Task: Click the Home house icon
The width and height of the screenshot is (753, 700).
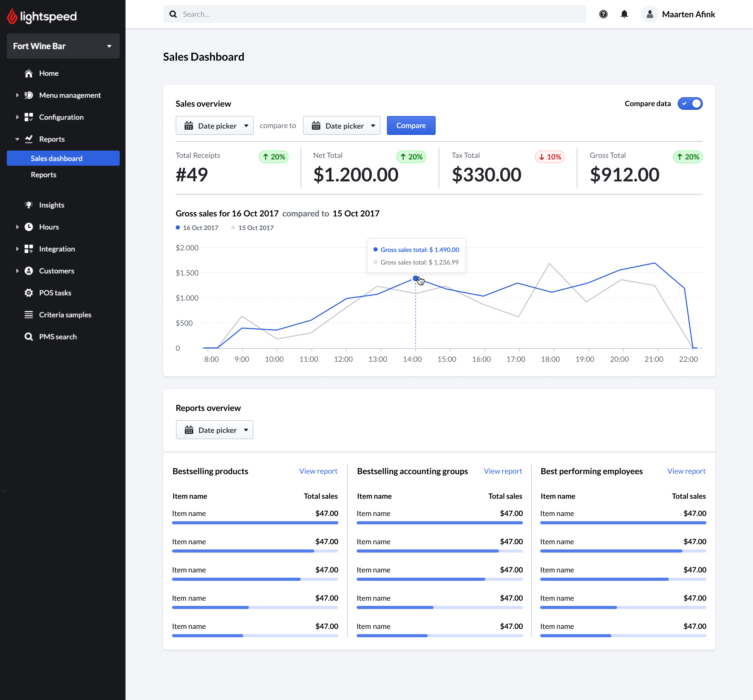Action: pyautogui.click(x=29, y=73)
